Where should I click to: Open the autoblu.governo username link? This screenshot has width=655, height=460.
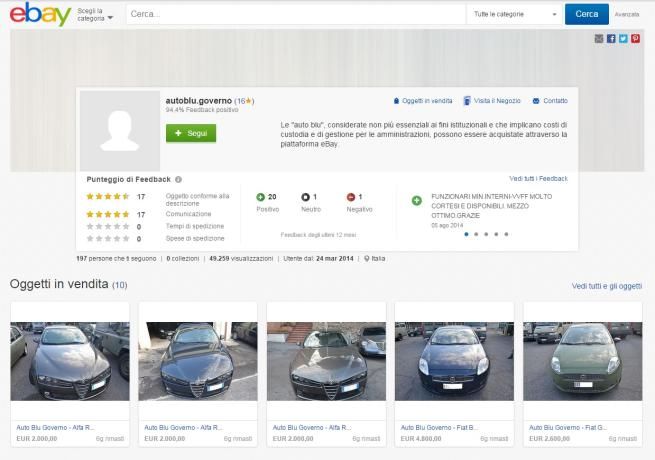pyautogui.click(x=198, y=101)
